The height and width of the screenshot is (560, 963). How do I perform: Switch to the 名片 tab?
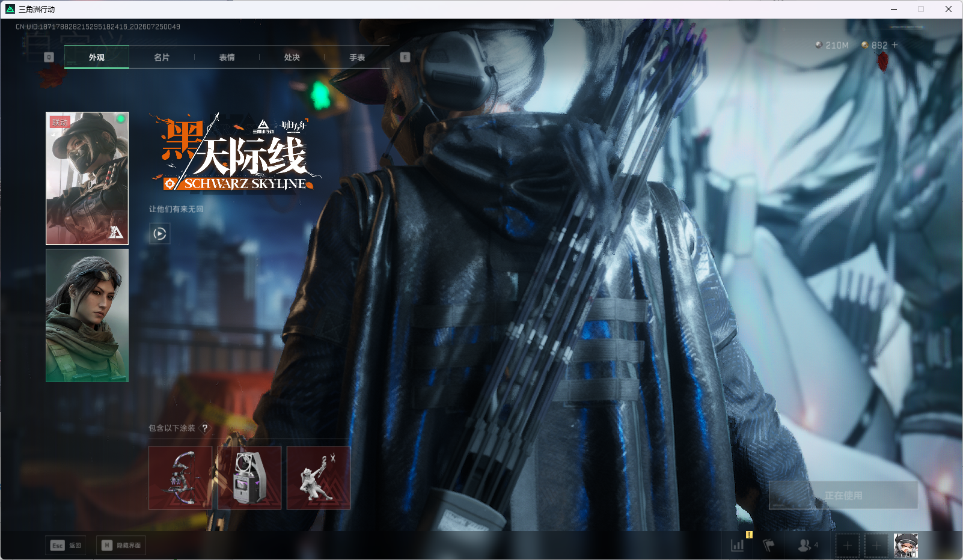162,57
